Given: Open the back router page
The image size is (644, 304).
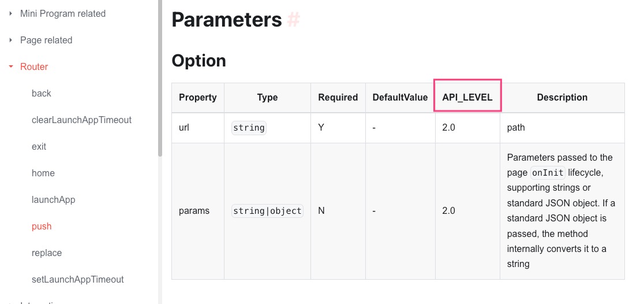Looking at the screenshot, I should (42, 93).
